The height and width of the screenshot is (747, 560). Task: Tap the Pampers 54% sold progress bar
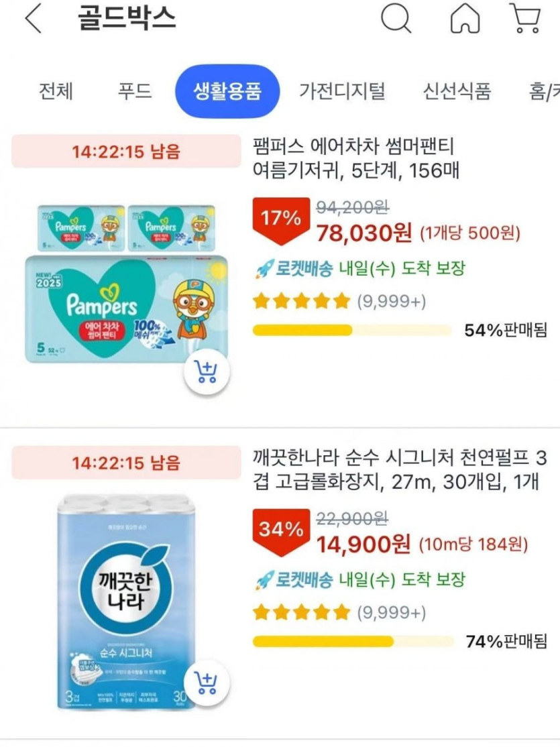click(352, 330)
